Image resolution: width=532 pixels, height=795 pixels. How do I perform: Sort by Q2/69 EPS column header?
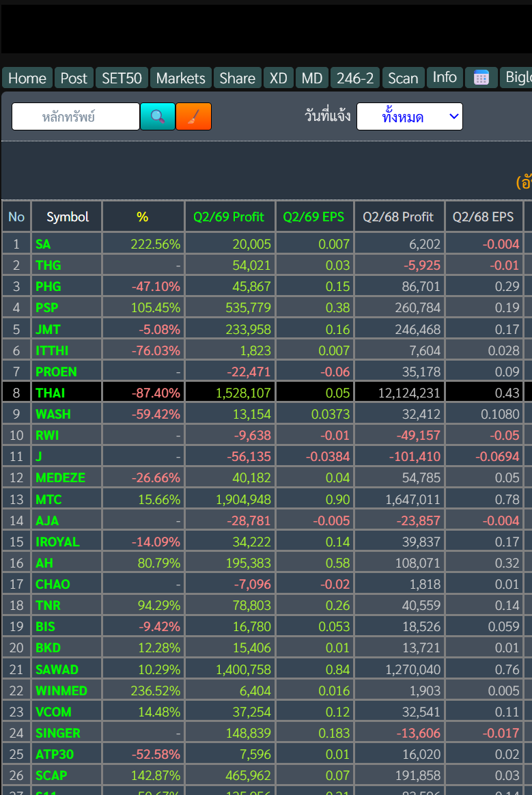[x=313, y=217]
